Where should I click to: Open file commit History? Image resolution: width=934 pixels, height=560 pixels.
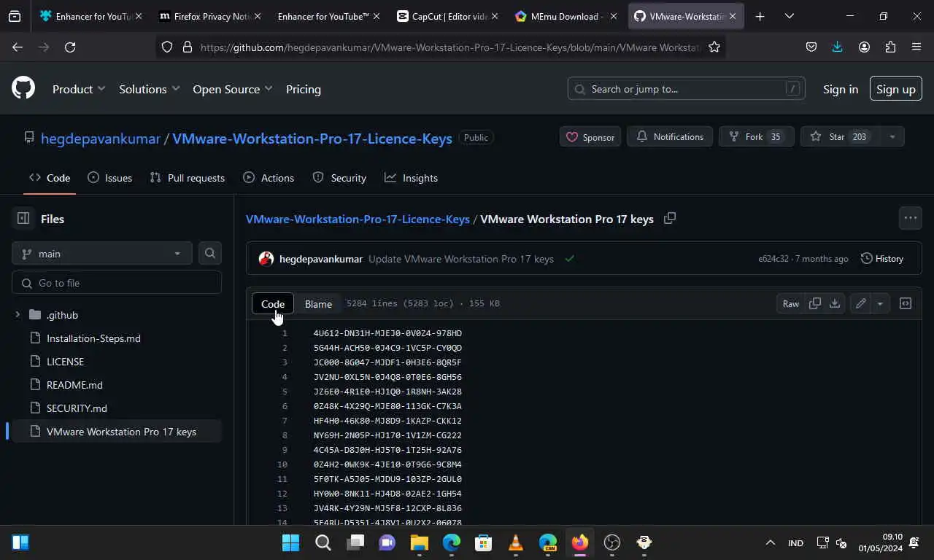click(882, 259)
